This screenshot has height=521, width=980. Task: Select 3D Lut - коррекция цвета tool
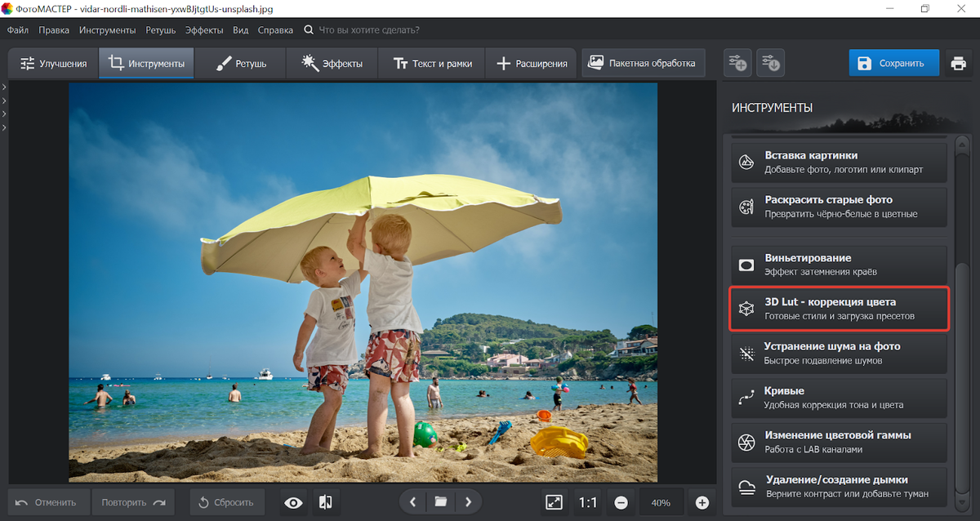[x=839, y=309]
